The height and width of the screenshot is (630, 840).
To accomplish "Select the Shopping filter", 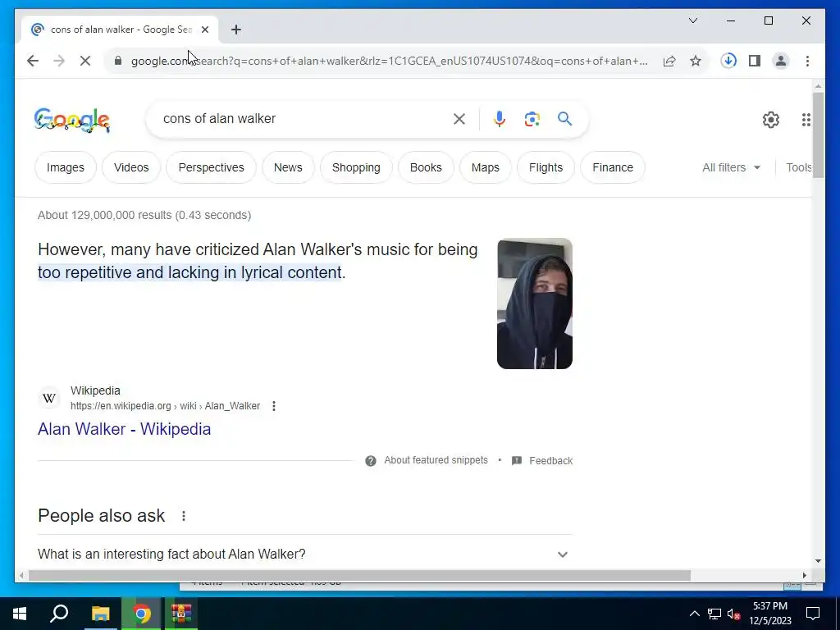I will coord(356,167).
